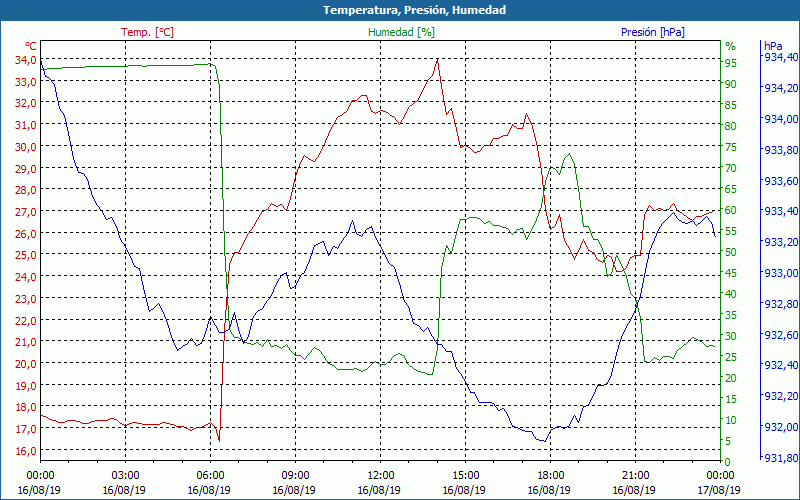This screenshot has height=500, width=800.
Task: Click the '931,80' pressure axis value
Action: [780, 458]
